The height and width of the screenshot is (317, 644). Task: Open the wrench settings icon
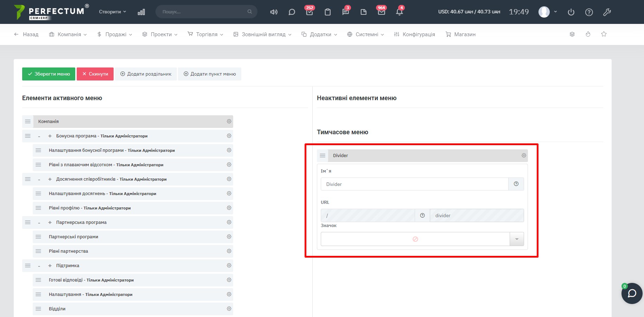pyautogui.click(x=607, y=12)
